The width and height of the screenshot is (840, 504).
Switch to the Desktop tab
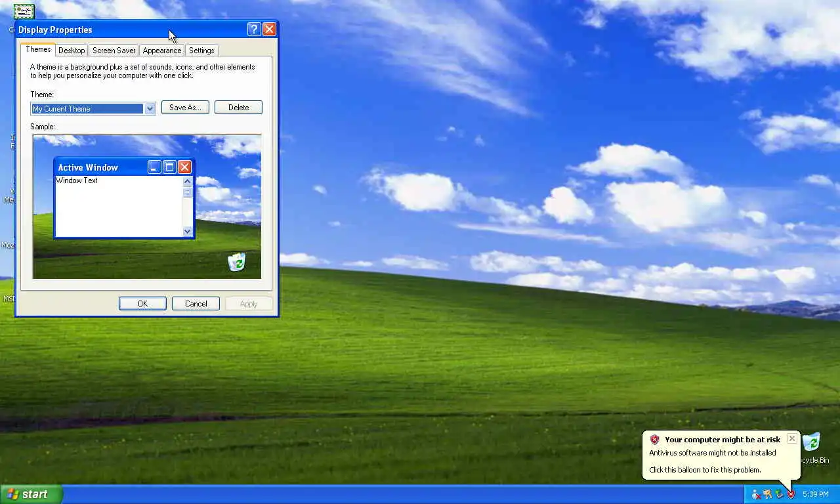72,51
